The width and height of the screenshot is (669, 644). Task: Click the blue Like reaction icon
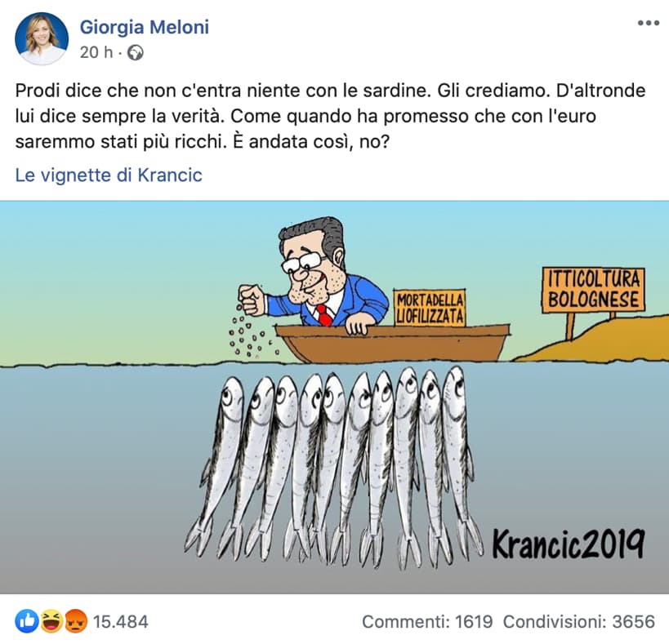(x=26, y=622)
